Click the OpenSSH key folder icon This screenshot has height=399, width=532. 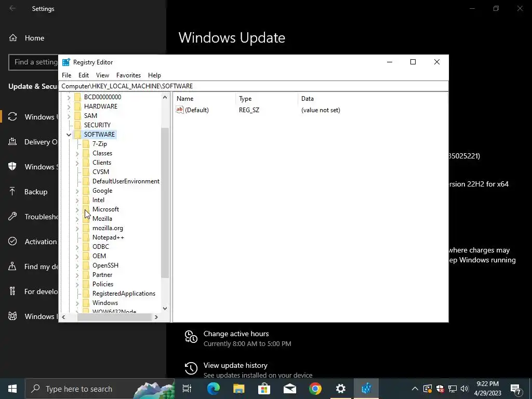(x=86, y=265)
